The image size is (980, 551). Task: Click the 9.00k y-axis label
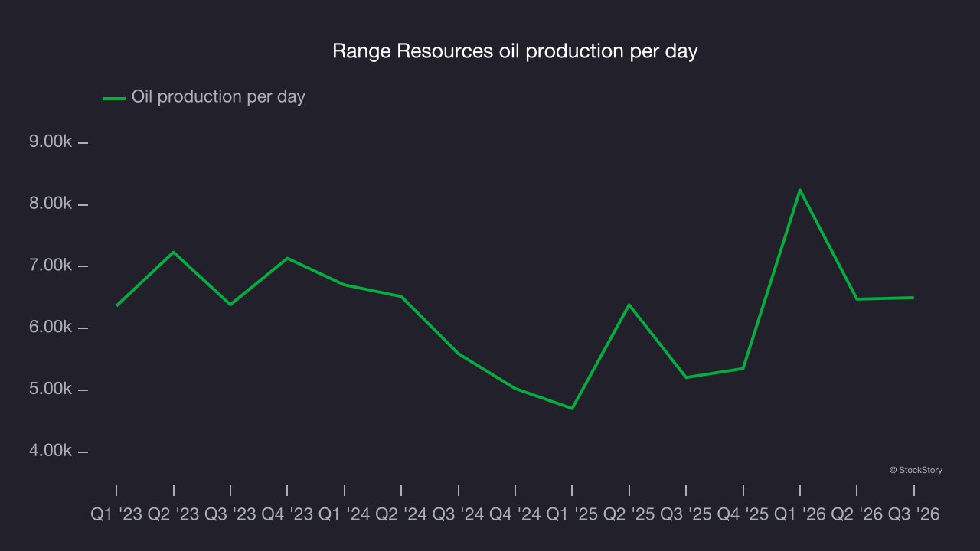pyautogui.click(x=51, y=142)
